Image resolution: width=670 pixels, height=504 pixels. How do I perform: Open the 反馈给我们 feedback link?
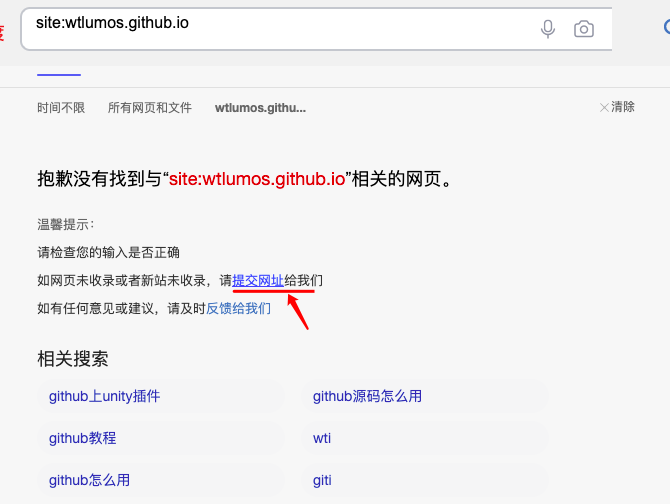pyautogui.click(x=238, y=308)
